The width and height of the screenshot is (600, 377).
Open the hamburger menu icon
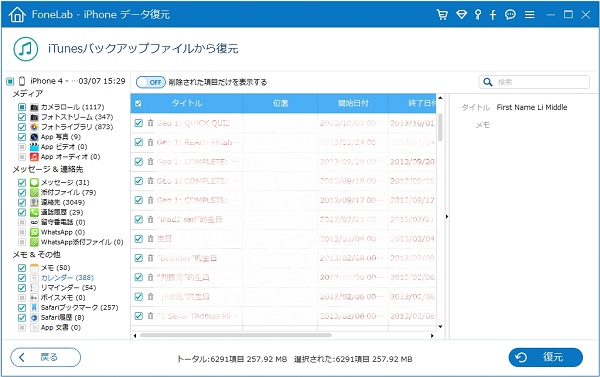pyautogui.click(x=530, y=15)
